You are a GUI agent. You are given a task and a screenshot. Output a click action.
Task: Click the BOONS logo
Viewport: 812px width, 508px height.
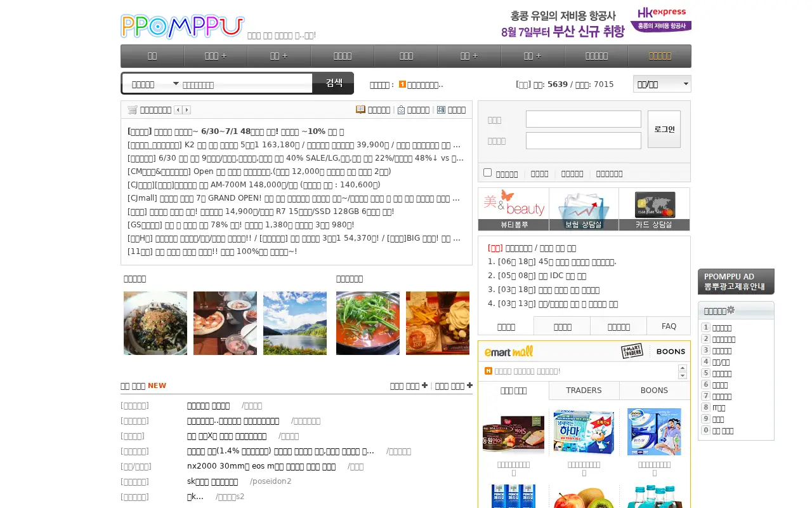[x=671, y=351]
